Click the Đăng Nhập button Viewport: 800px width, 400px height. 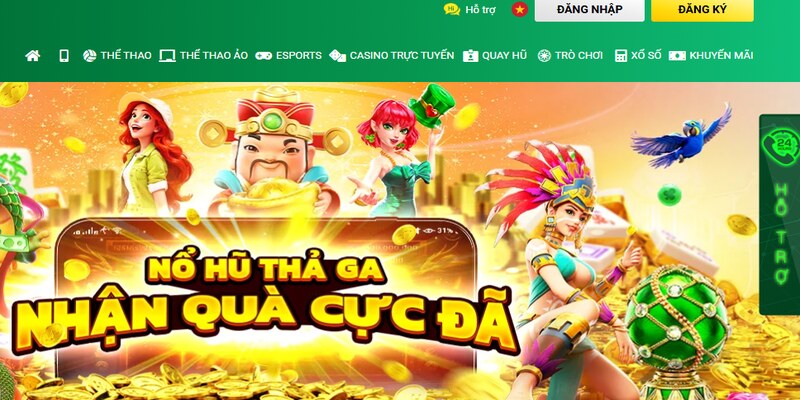(589, 10)
